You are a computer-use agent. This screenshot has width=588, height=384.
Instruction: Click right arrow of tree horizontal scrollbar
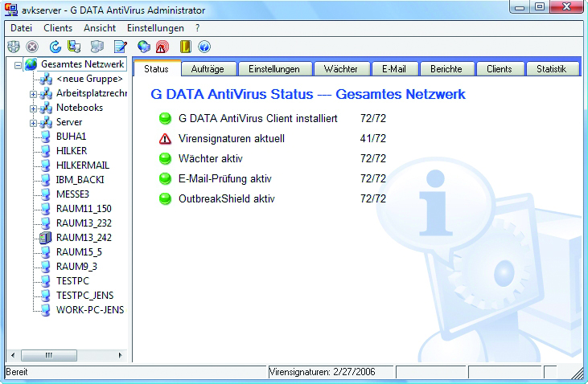tap(121, 355)
